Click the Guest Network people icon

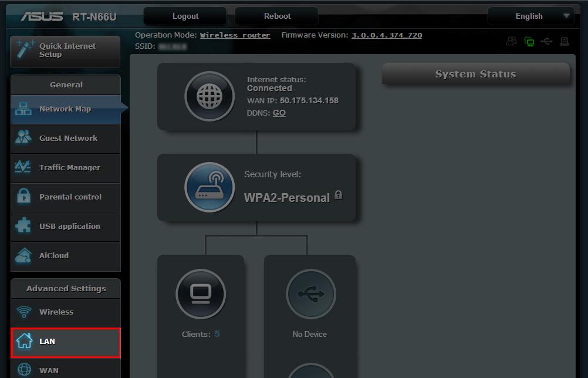coord(23,137)
